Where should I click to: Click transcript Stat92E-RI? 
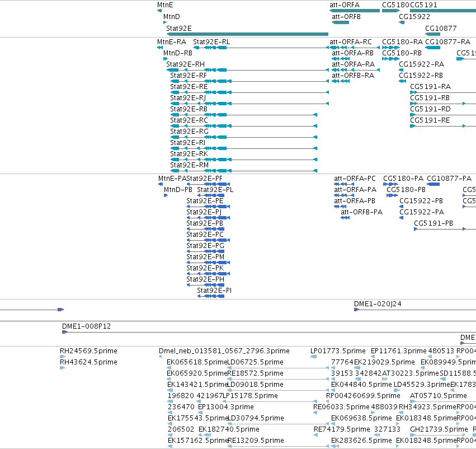pos(244,148)
